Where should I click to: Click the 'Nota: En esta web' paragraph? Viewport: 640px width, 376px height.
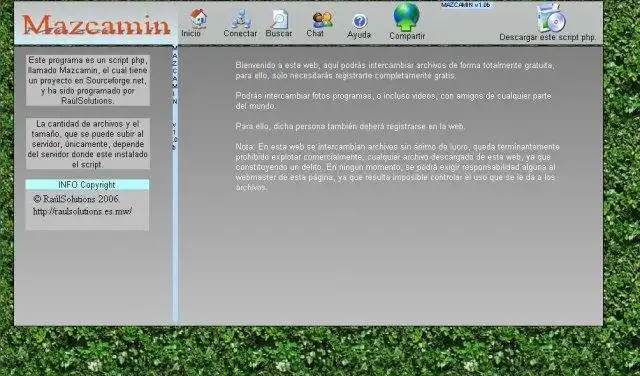coord(397,167)
